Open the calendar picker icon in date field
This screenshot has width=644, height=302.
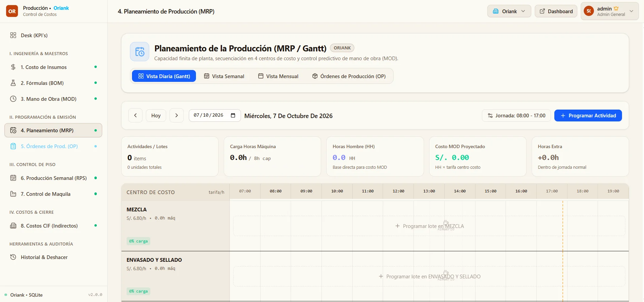pos(233,115)
